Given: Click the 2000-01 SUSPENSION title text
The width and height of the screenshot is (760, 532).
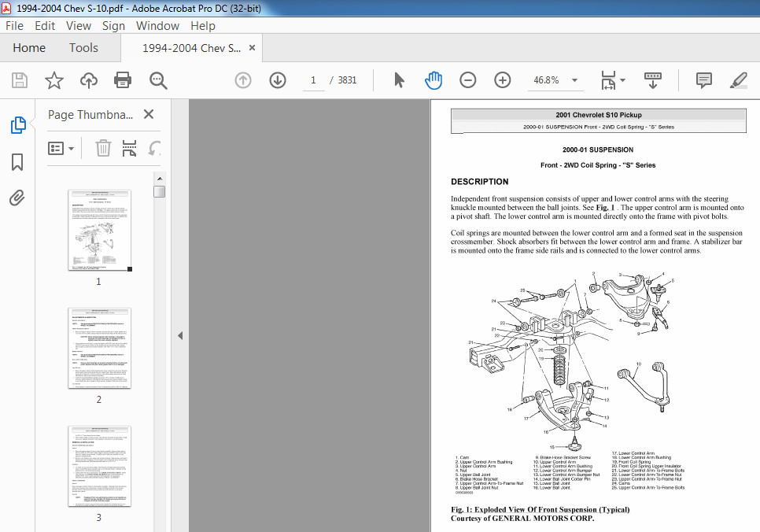Looking at the screenshot, I should pos(598,150).
